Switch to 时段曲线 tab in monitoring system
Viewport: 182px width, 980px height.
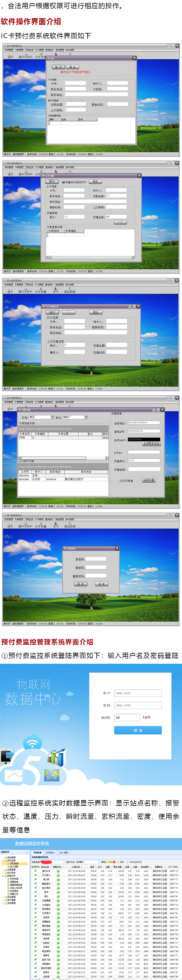click(50, 852)
